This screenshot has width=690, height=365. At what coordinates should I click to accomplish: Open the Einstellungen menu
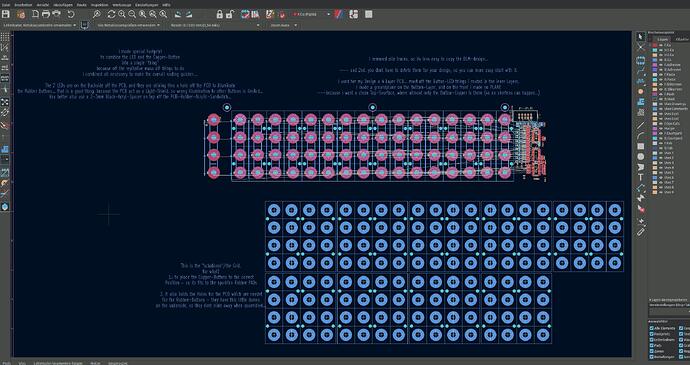click(x=147, y=4)
